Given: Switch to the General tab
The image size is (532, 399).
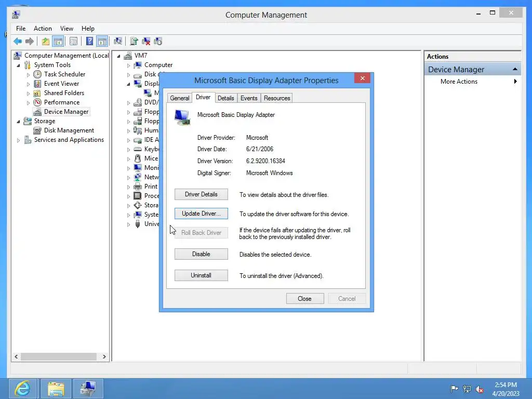Looking at the screenshot, I should tap(179, 98).
